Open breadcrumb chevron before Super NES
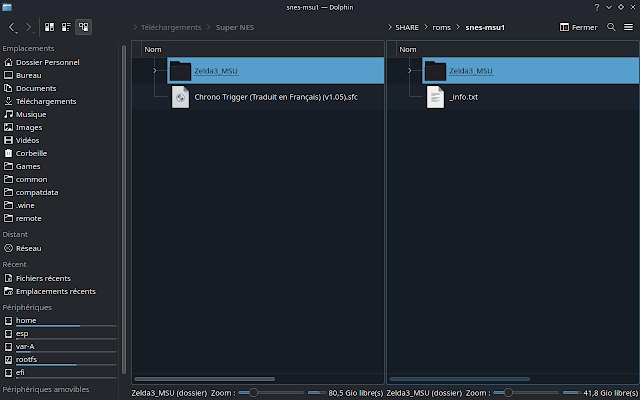Viewport: 640px width, 400px height. [209, 27]
